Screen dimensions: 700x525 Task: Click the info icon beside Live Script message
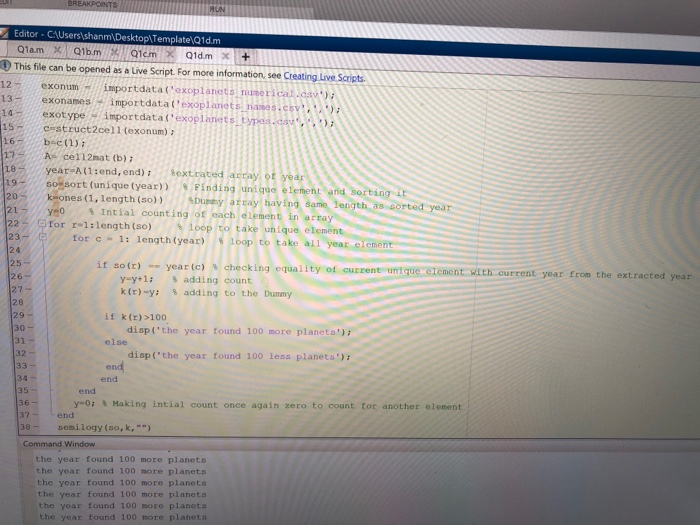(5, 66)
